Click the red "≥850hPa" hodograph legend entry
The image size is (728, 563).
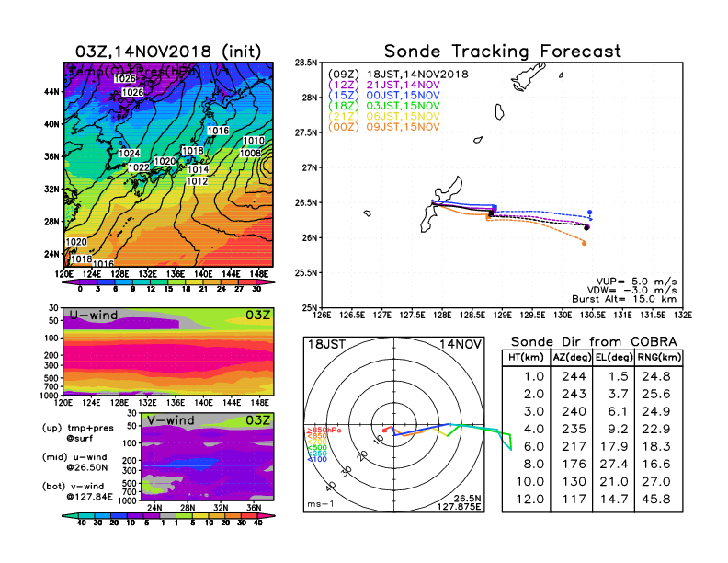[x=324, y=431]
